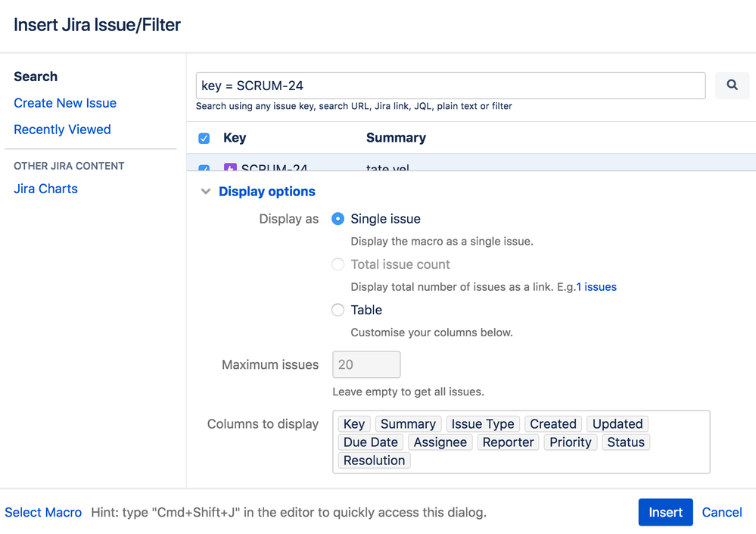756x534 pixels.
Task: Click the 'Search using any issue key' help text
Action: 354,106
